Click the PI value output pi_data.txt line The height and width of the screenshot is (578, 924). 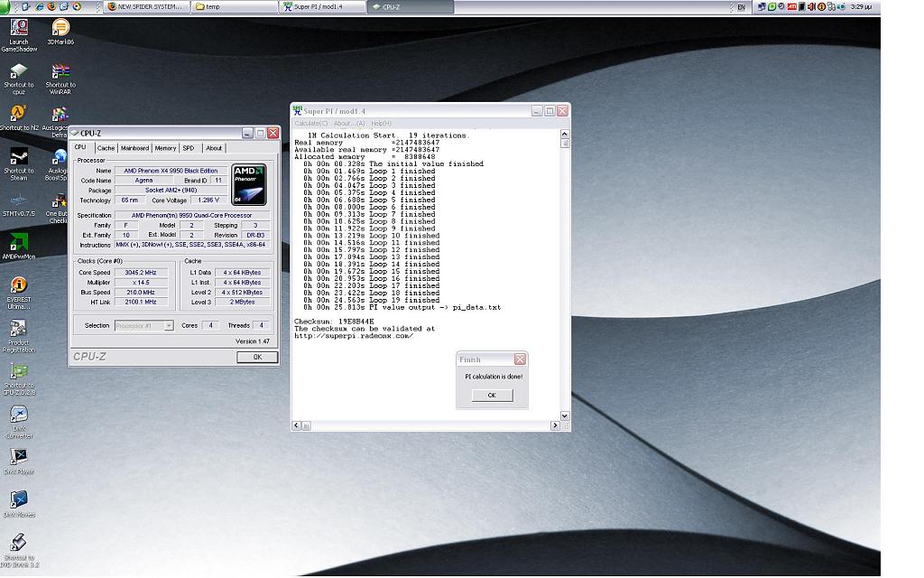pos(402,307)
